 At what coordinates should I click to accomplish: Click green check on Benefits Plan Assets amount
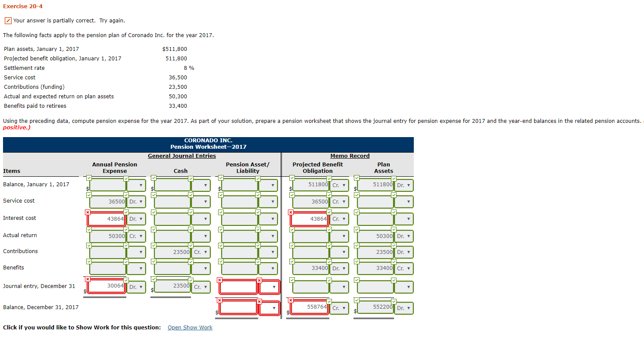(x=356, y=261)
